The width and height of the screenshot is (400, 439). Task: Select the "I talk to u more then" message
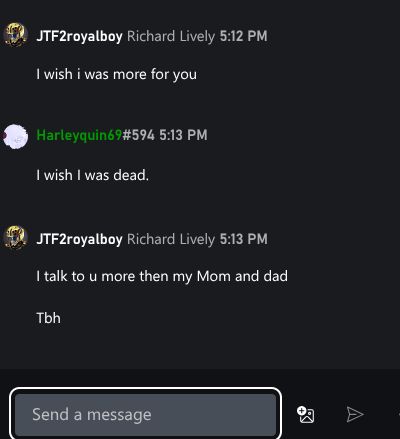click(x=162, y=276)
